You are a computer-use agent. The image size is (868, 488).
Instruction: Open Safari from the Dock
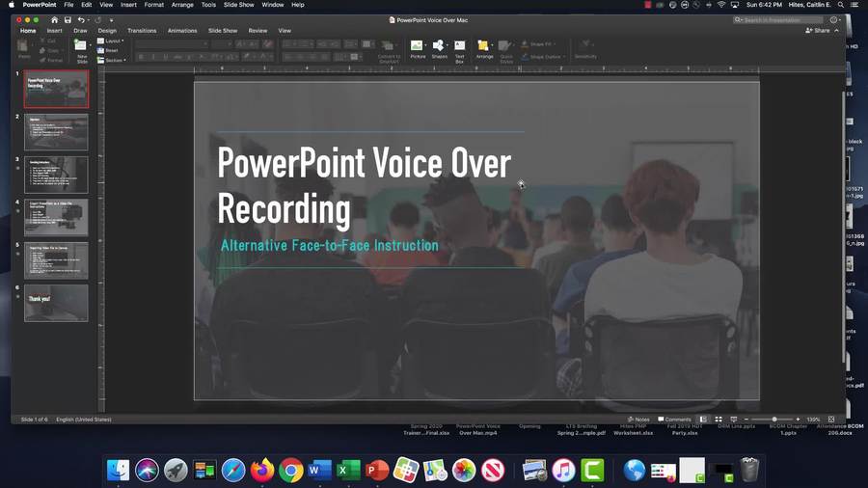(x=233, y=471)
